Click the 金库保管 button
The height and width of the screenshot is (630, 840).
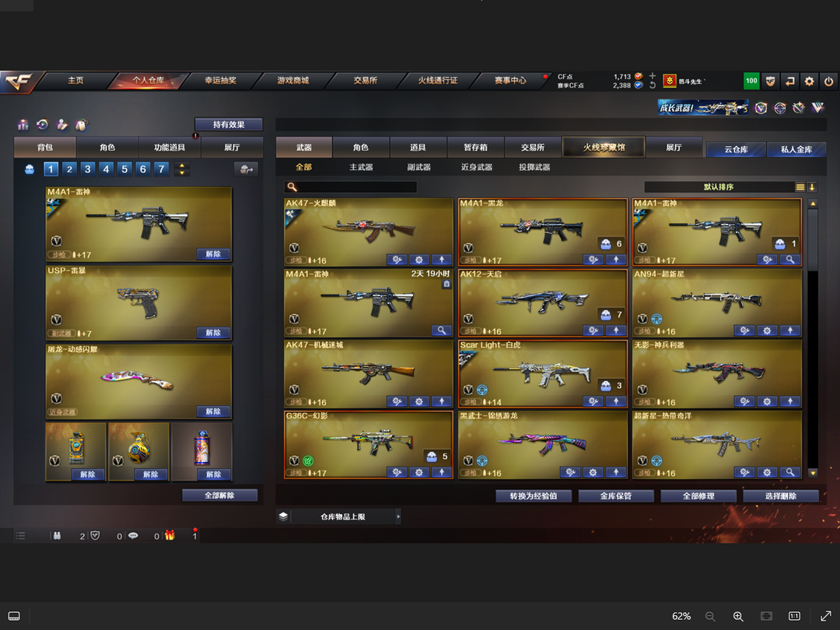coord(615,496)
